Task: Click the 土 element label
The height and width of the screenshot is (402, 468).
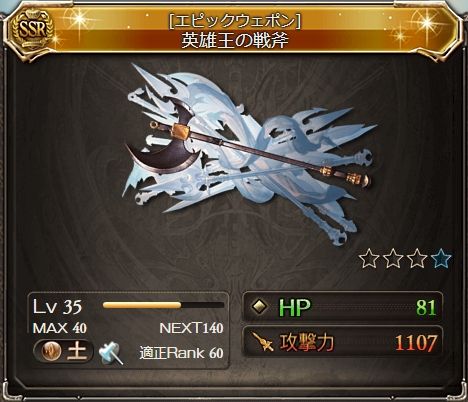Action: click(77, 351)
